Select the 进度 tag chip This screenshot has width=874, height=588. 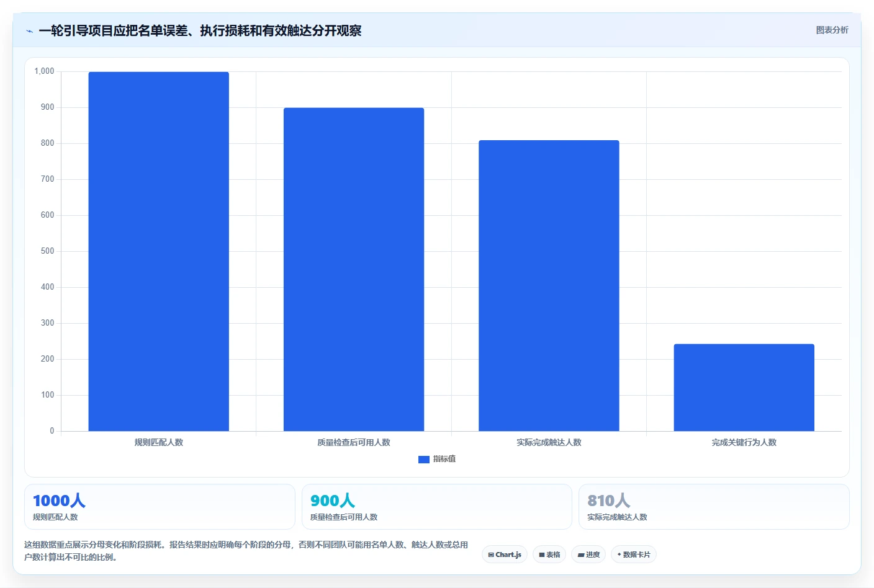pyautogui.click(x=588, y=555)
